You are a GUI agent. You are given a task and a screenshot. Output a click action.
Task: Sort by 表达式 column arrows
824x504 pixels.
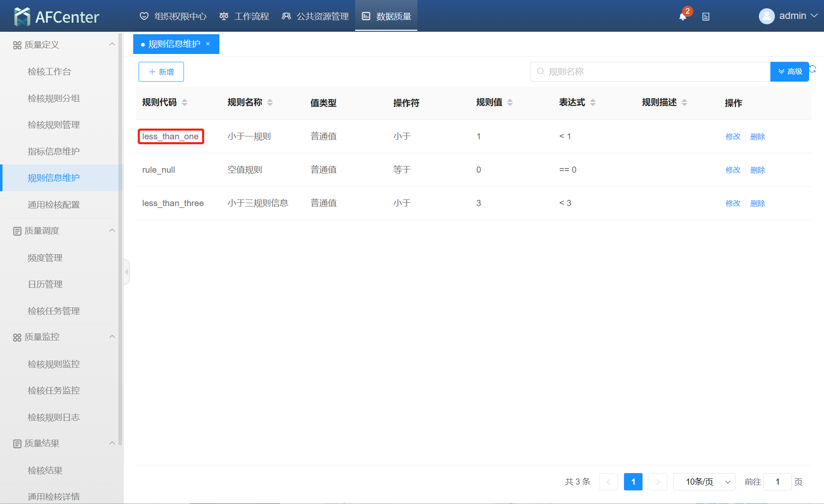pyautogui.click(x=593, y=102)
